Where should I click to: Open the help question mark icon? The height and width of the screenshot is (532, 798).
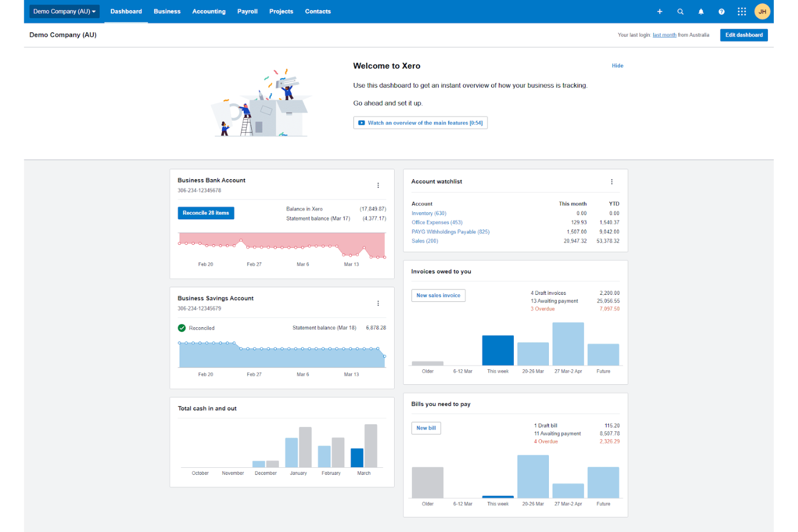721,11
